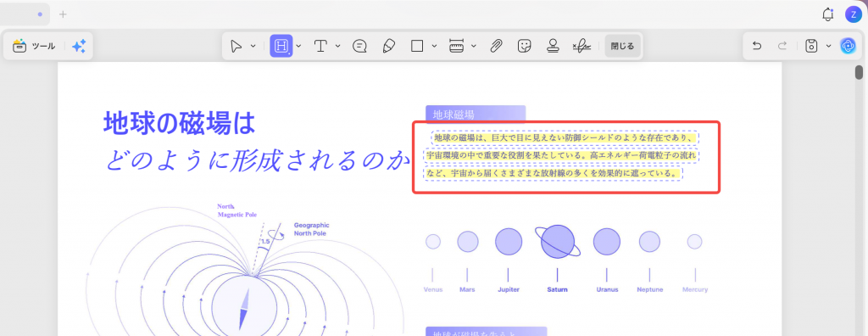Image resolution: width=868 pixels, height=336 pixels.
Task: Toggle the highlight text tool
Action: click(x=281, y=46)
